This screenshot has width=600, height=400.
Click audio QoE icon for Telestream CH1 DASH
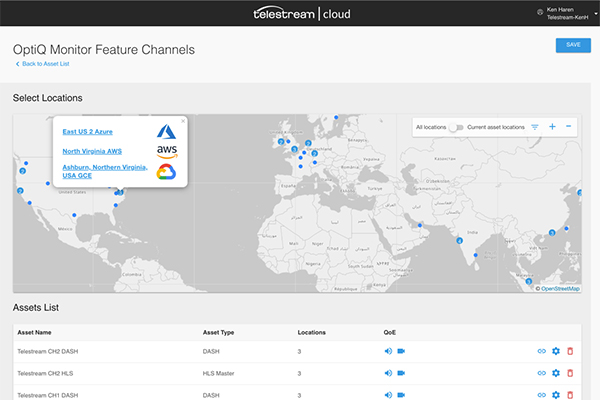[x=388, y=395]
